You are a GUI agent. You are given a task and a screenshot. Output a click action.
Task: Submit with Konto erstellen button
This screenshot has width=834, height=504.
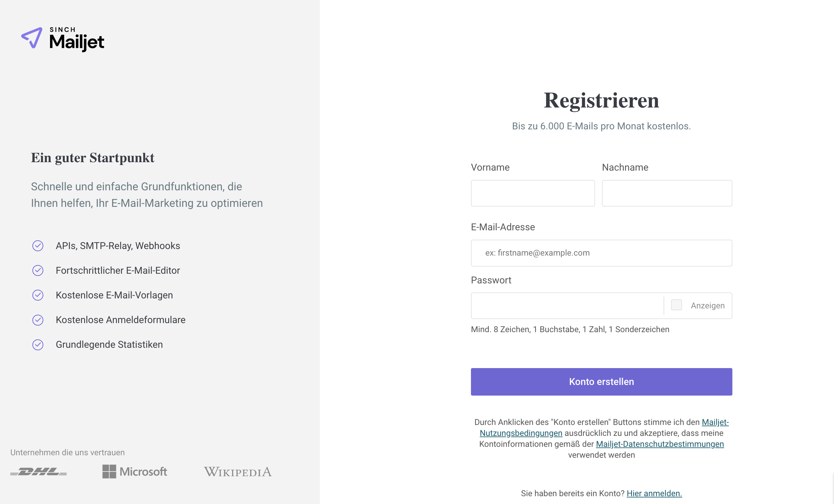tap(601, 382)
